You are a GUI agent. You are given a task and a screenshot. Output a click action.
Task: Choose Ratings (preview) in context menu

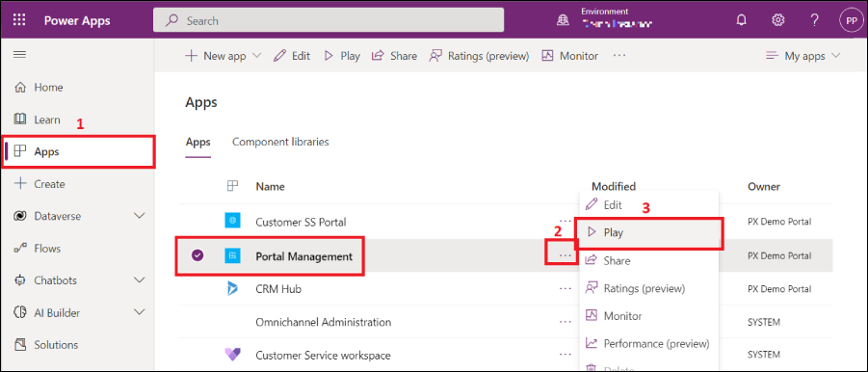648,288
